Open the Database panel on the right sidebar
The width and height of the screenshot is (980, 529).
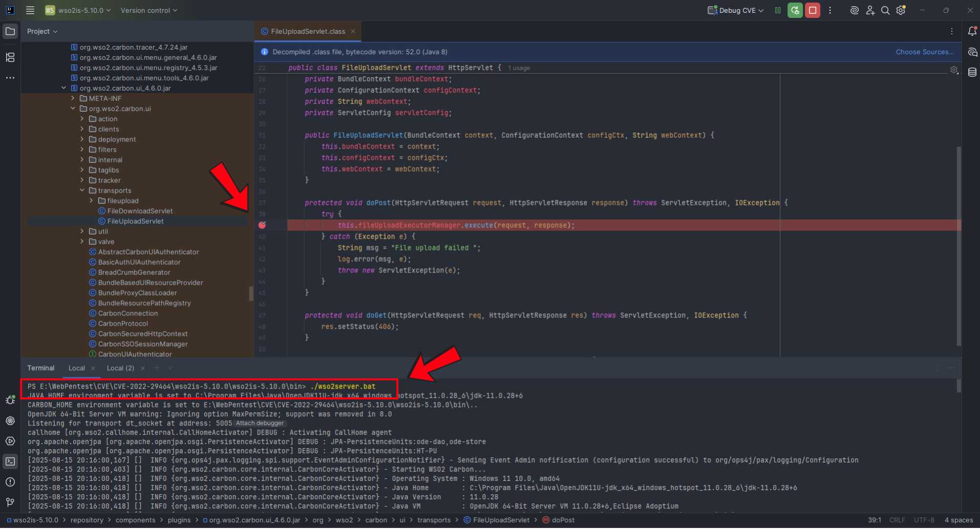pyautogui.click(x=972, y=72)
